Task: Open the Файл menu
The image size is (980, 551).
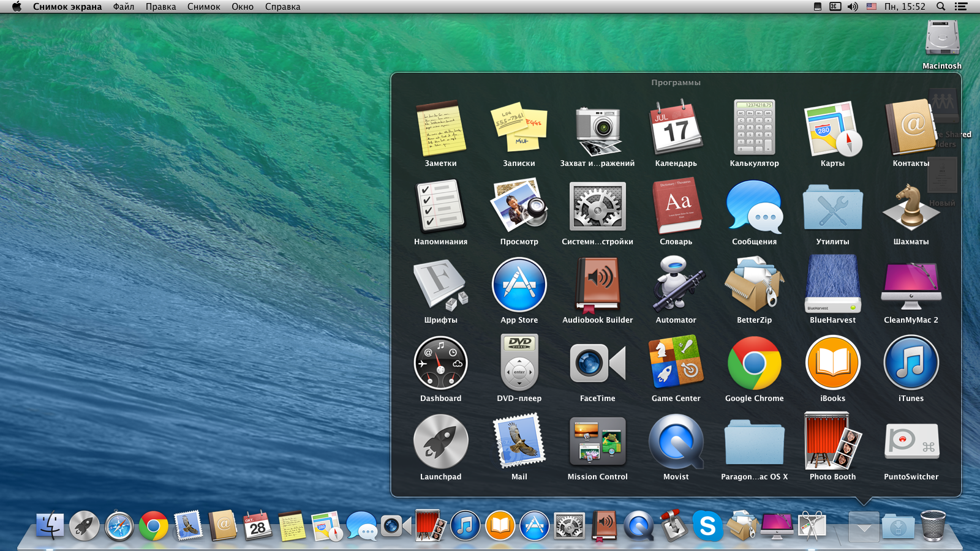Action: 124,7
